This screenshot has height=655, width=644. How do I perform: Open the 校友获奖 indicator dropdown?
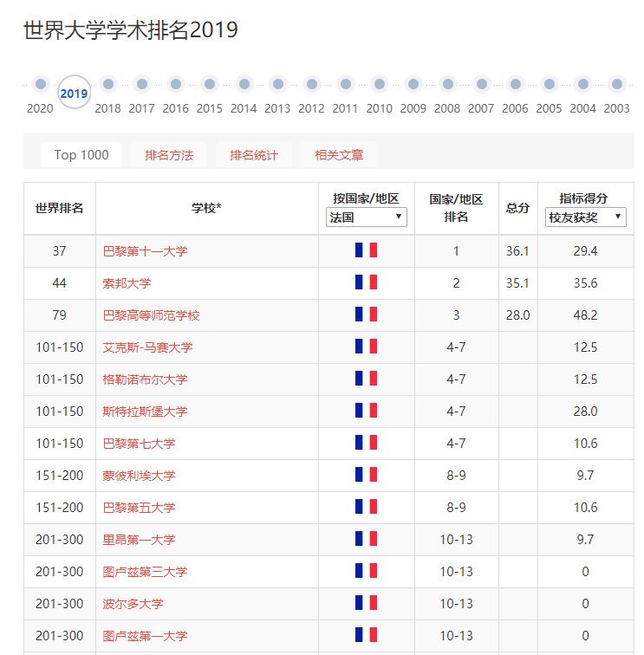point(585,217)
